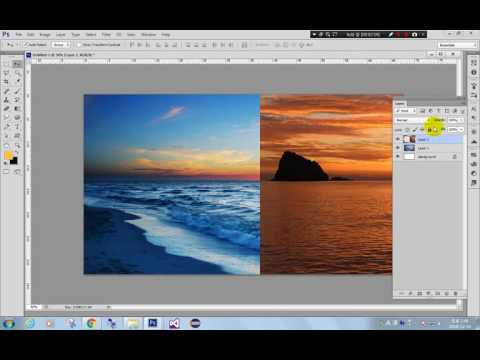Open the workspace switcher dropdown
The image size is (480, 360).
(x=457, y=45)
